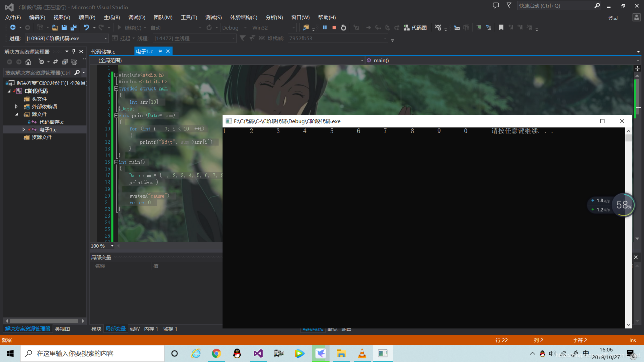The width and height of the screenshot is (644, 362).
Task: Click the bookmark icon in the toolbar
Action: (x=501, y=28)
